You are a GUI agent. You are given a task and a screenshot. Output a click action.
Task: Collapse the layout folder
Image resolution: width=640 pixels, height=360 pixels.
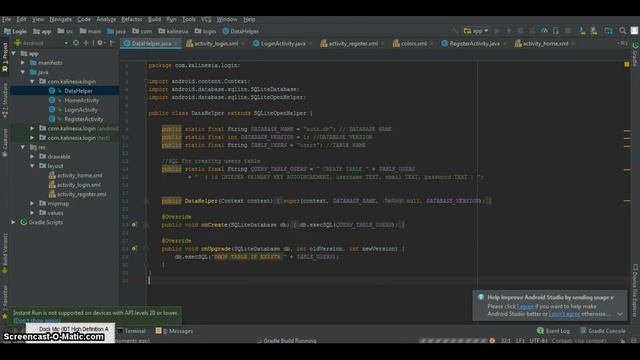pyautogui.click(x=32, y=166)
